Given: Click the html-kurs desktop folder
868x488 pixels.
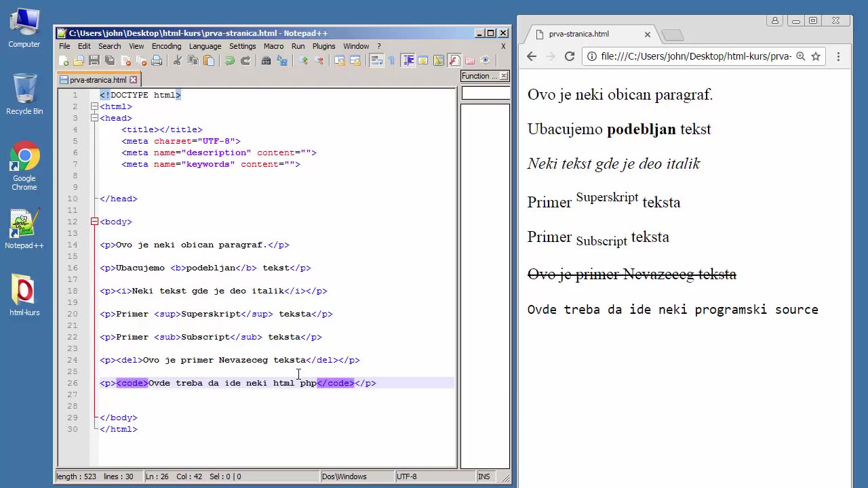Looking at the screenshot, I should pyautogui.click(x=24, y=296).
